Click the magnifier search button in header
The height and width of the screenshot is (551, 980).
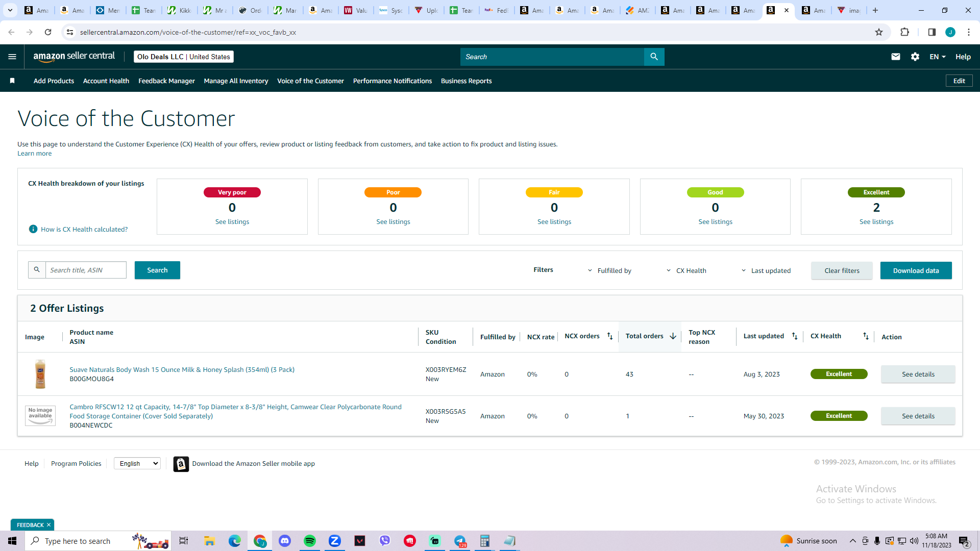click(x=654, y=57)
